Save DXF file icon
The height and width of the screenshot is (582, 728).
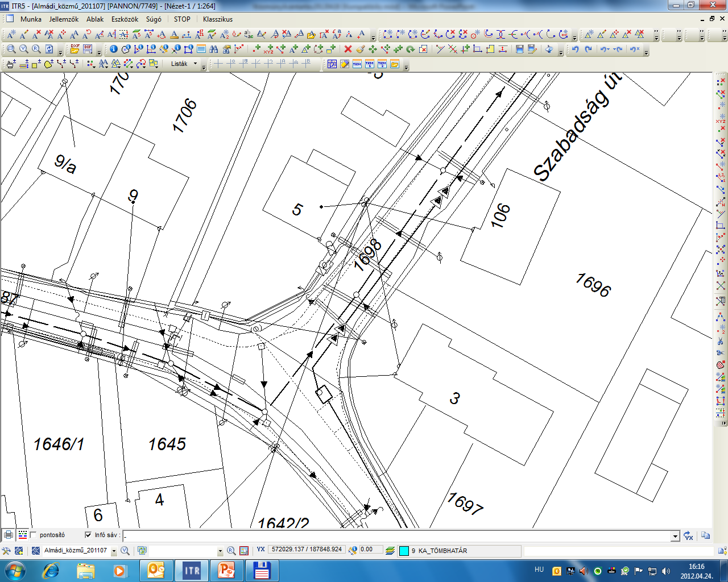pyautogui.click(x=88, y=49)
